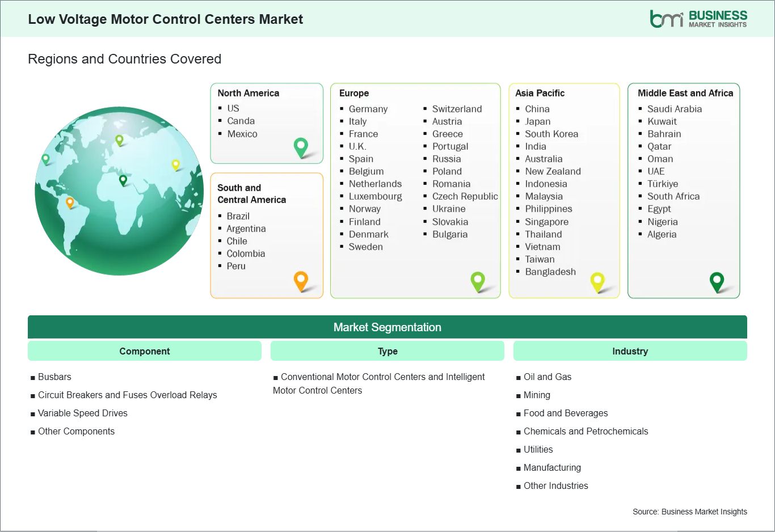
Task: Check the Brazil entry under South America
Action: 238,216
